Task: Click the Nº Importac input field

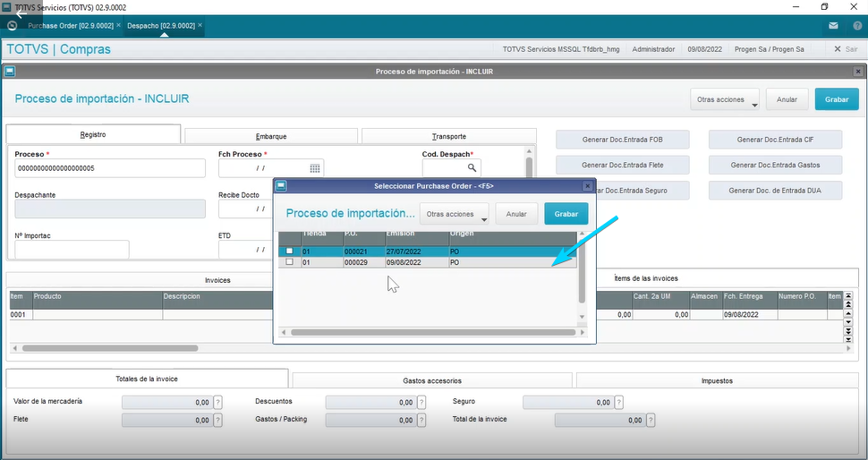Action: tap(72, 250)
